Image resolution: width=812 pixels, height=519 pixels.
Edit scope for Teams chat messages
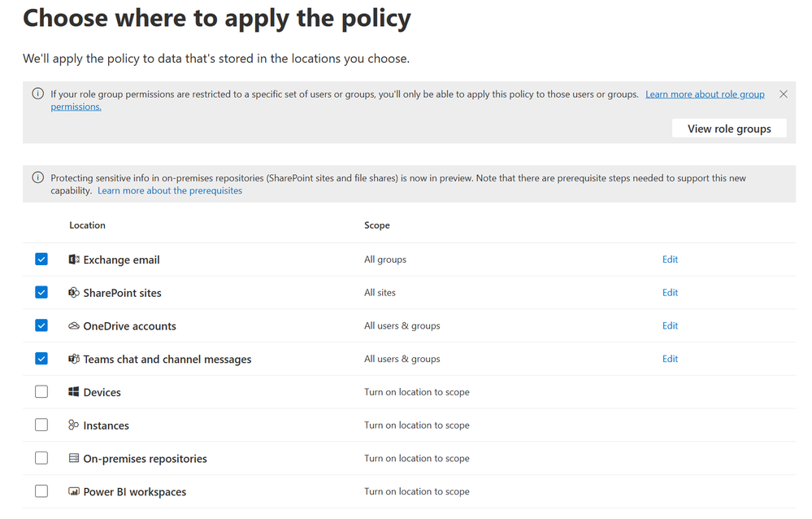pos(670,359)
